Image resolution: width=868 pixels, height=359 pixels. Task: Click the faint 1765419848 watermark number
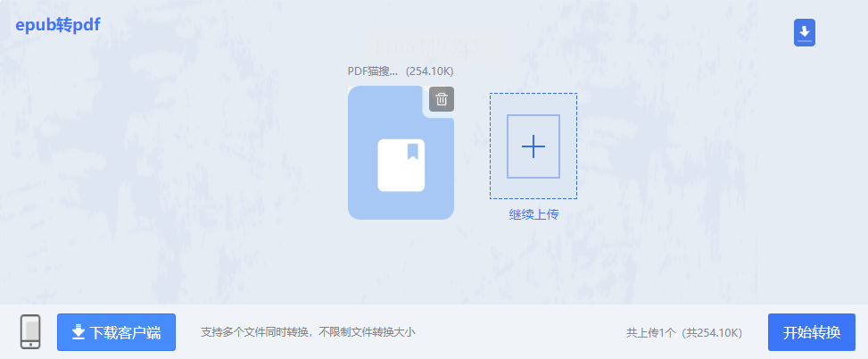pos(426,46)
